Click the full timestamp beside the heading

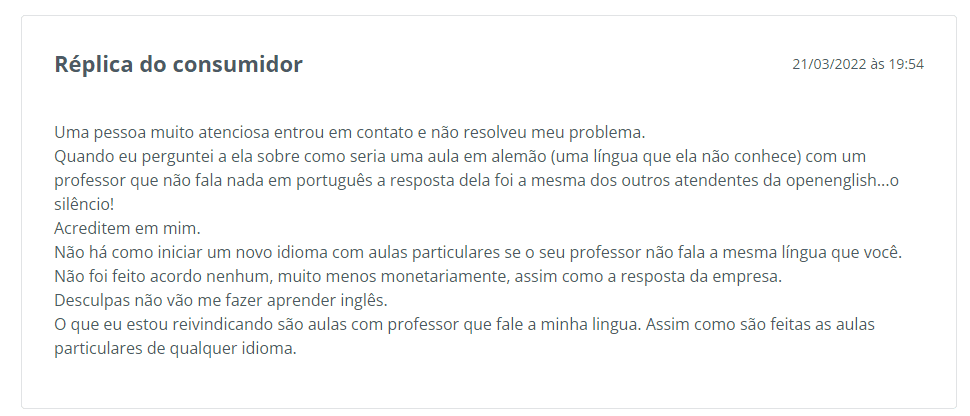[x=857, y=64]
